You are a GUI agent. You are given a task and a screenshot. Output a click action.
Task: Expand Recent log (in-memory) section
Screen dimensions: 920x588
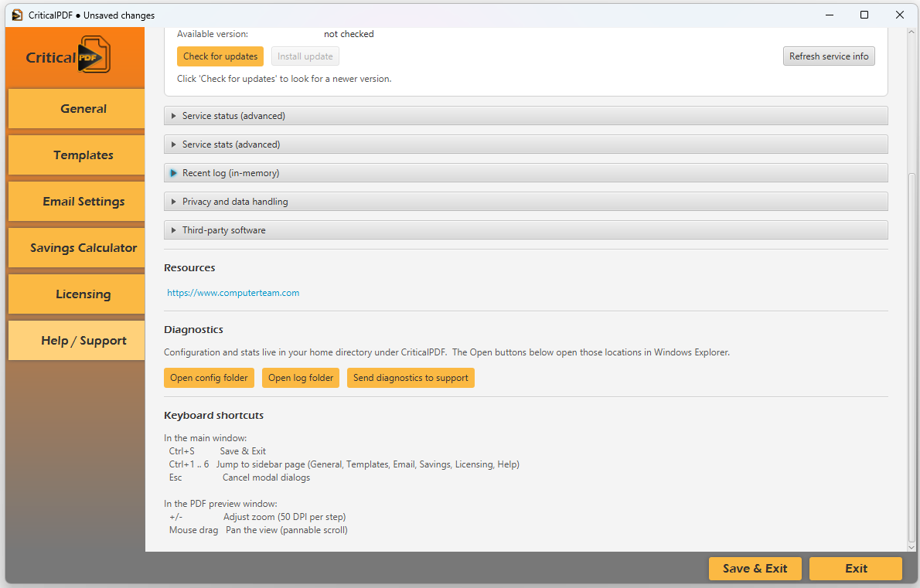coord(526,173)
